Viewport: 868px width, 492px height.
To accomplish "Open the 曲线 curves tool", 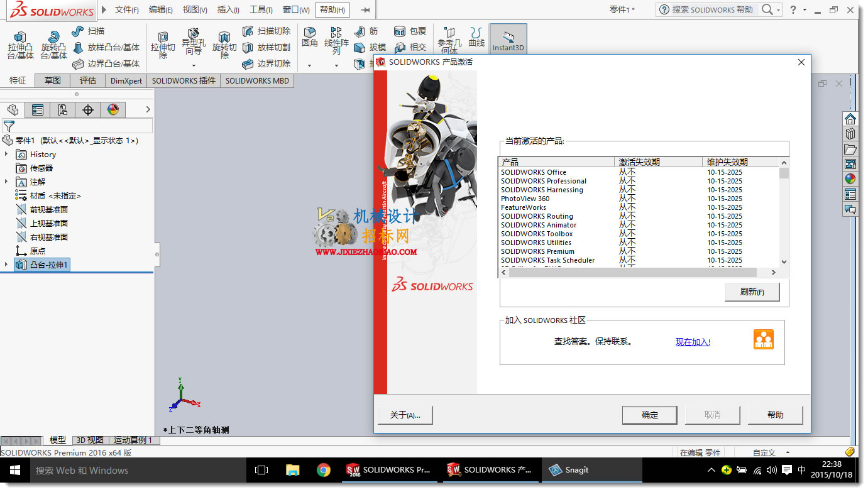I will (476, 37).
